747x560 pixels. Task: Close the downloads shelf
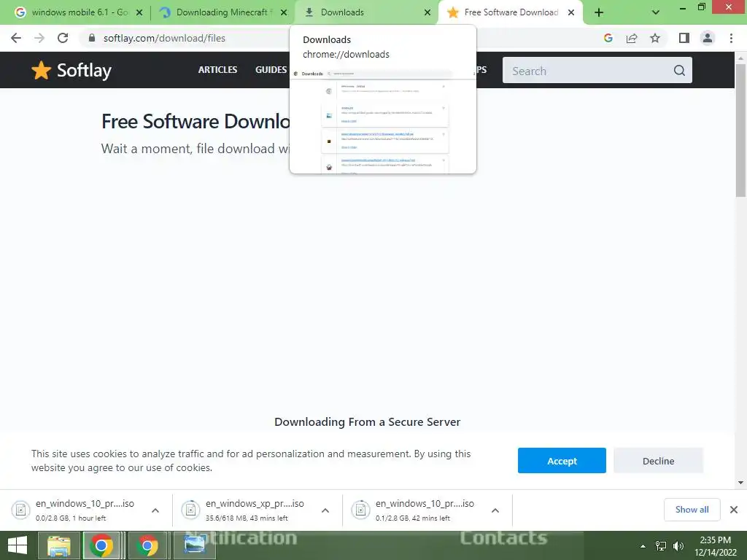(x=734, y=510)
